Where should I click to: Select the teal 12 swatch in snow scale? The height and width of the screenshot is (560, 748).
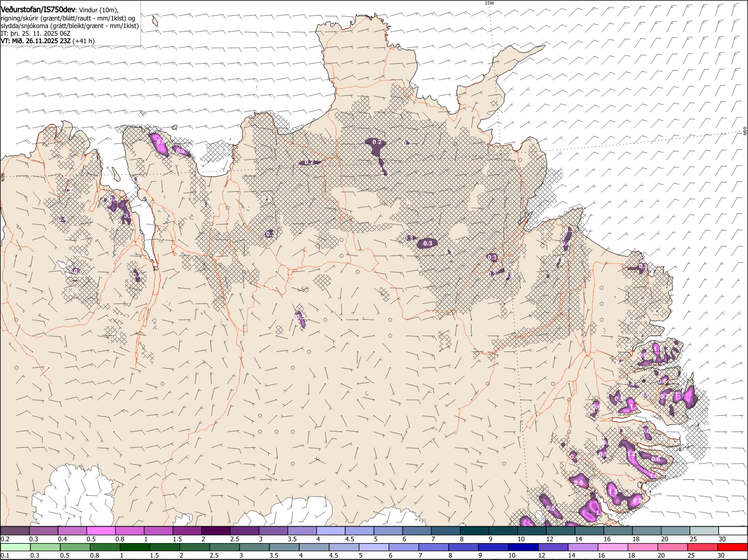point(560,530)
